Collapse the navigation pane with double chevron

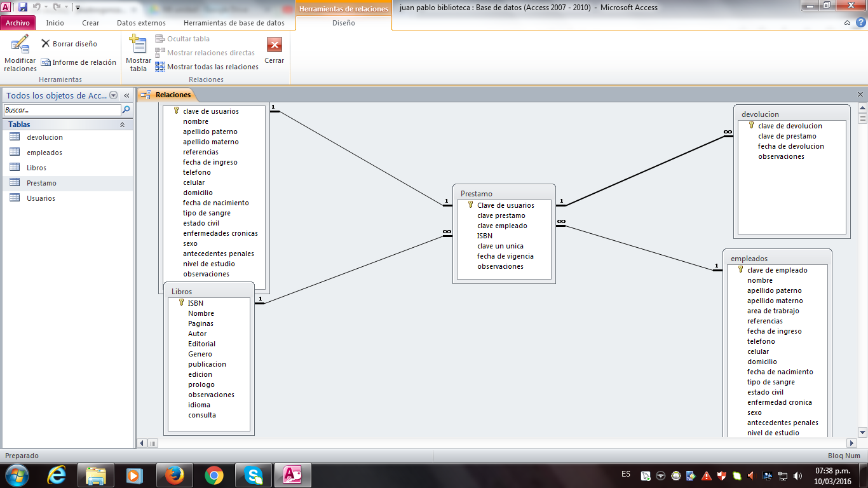(x=126, y=95)
